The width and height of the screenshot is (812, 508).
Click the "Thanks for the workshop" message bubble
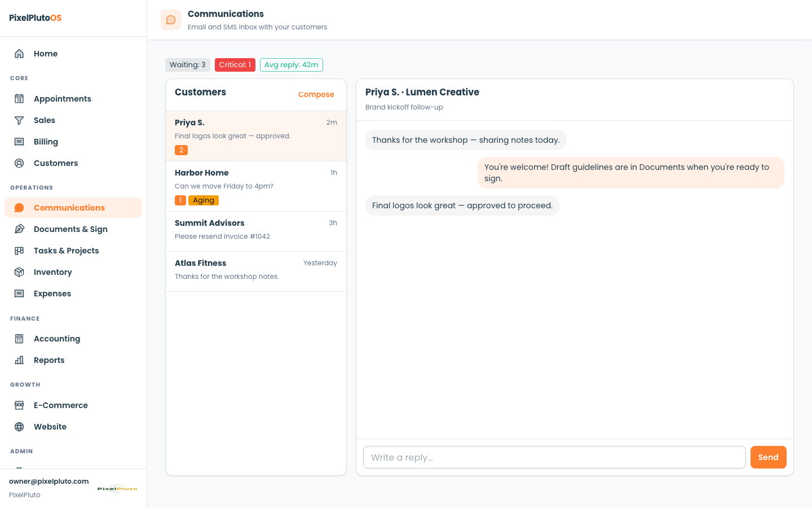click(x=466, y=140)
